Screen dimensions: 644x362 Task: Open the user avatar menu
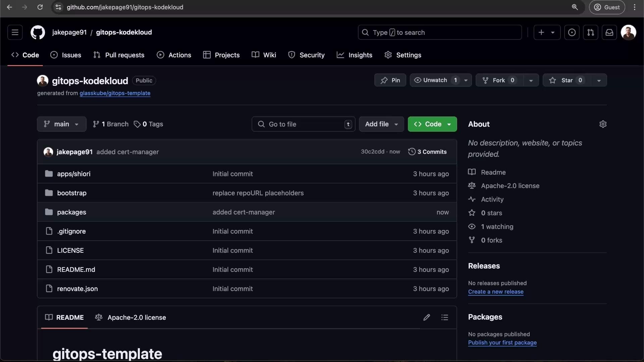pos(629,33)
